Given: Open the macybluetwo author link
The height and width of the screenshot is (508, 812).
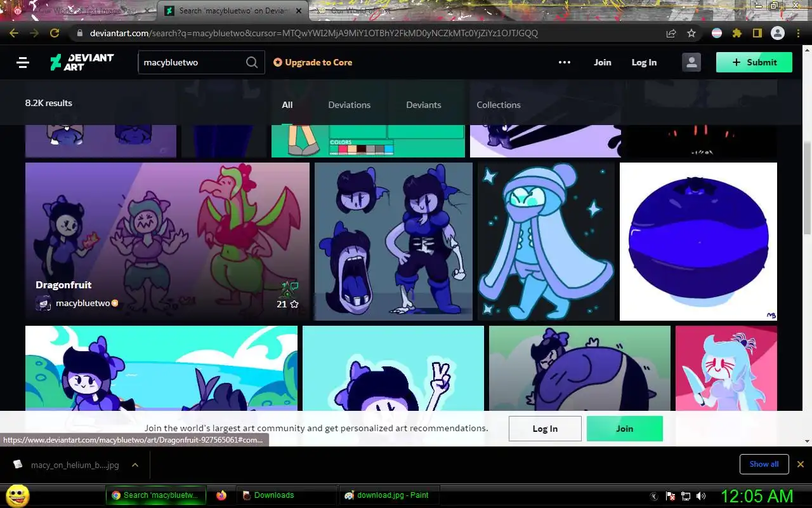Looking at the screenshot, I should coord(82,303).
